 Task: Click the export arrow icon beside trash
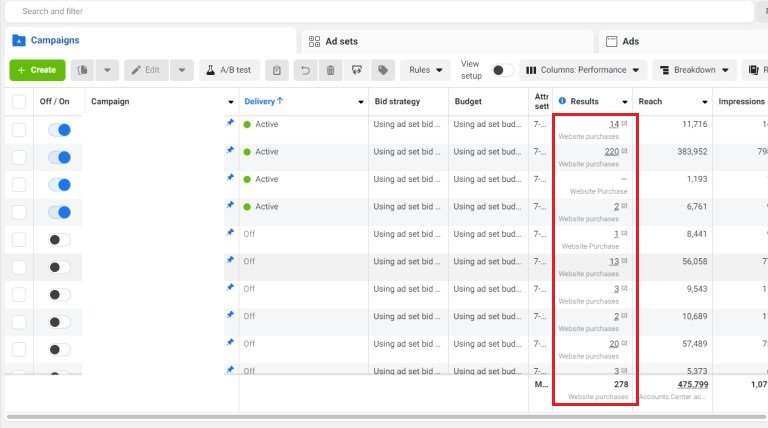[357, 70]
